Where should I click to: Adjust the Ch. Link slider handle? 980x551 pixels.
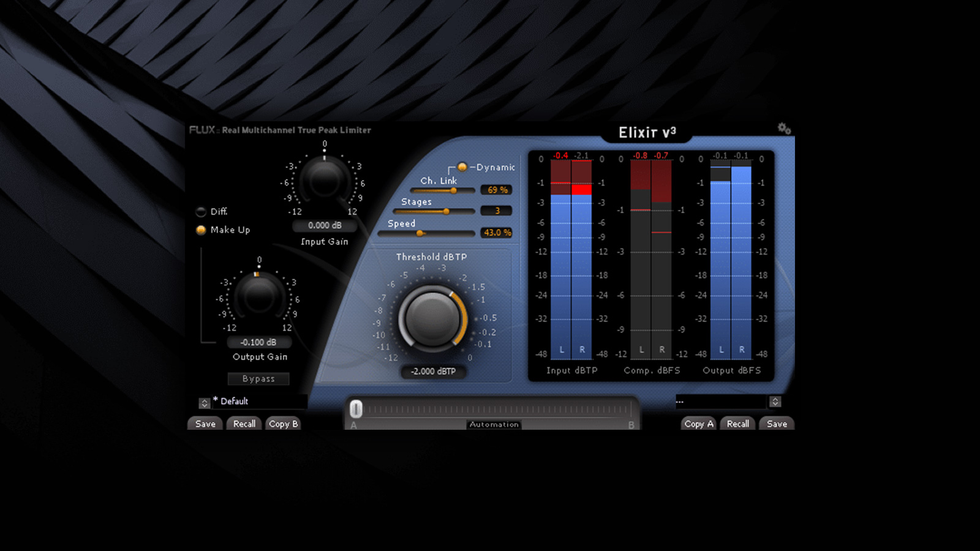coord(453,190)
